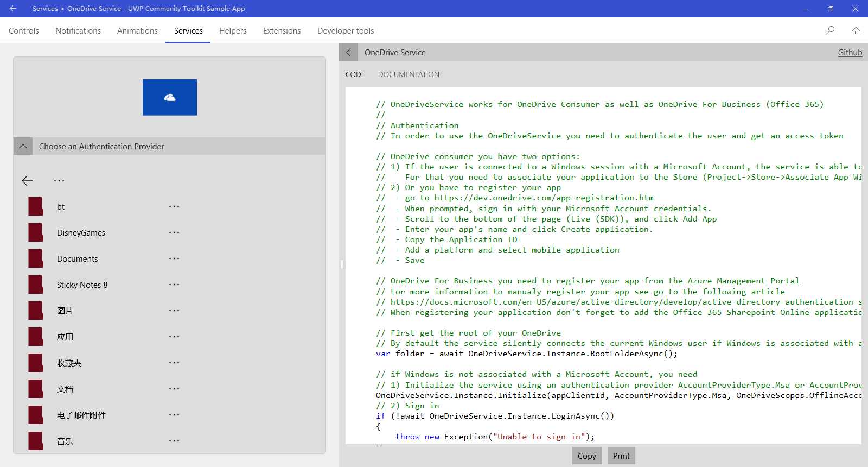Collapse Choose an Authentication Provider section

click(x=23, y=146)
